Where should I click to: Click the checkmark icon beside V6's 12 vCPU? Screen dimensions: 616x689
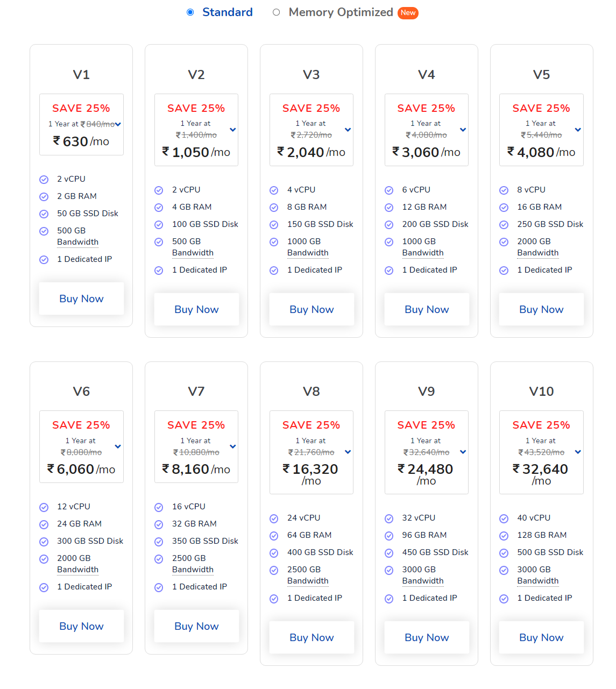pos(44,507)
